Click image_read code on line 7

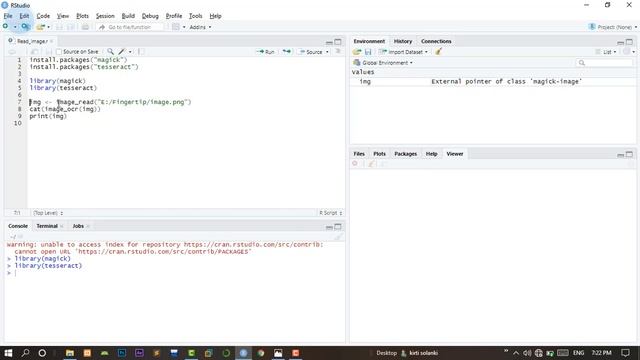pyautogui.click(x=76, y=102)
